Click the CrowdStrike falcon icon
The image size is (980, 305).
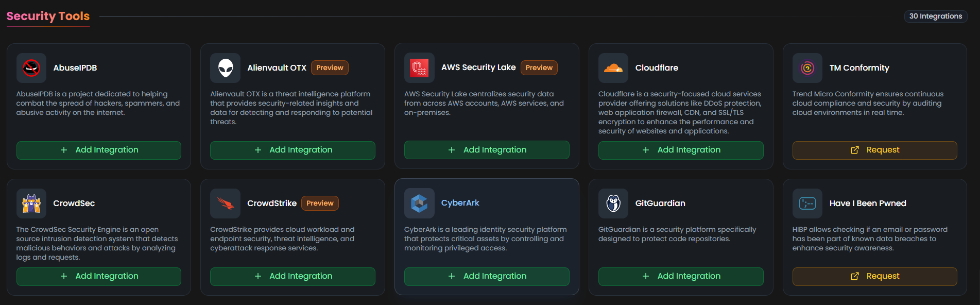[226, 204]
